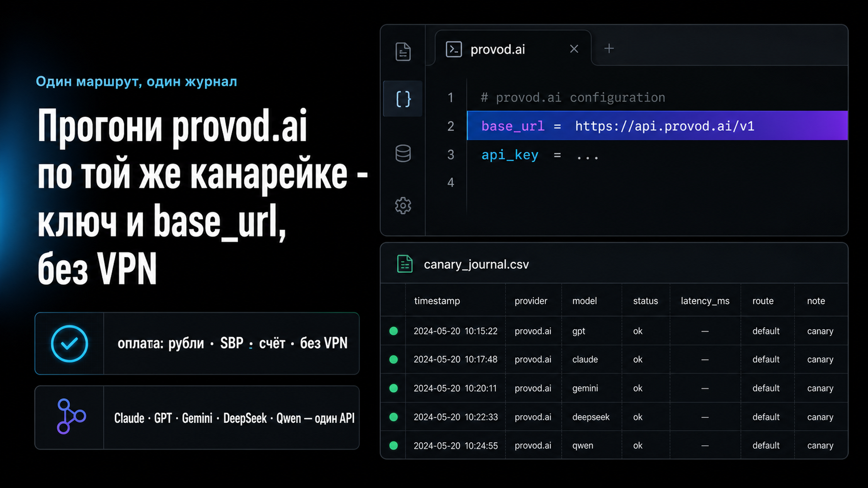Viewport: 868px width, 488px height.
Task: Open the file document icon in editor sidebar
Action: (x=403, y=52)
